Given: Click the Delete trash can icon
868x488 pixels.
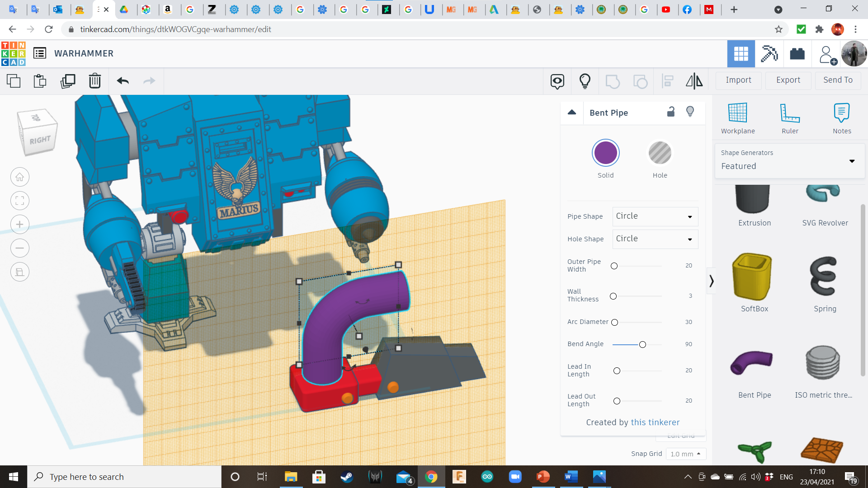Looking at the screenshot, I should 95,81.
